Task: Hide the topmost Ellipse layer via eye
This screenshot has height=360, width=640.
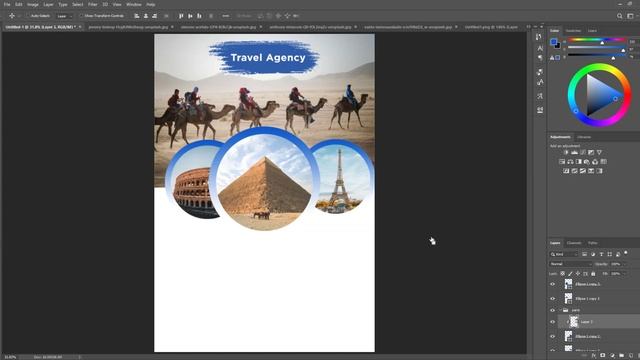Action: [553, 284]
